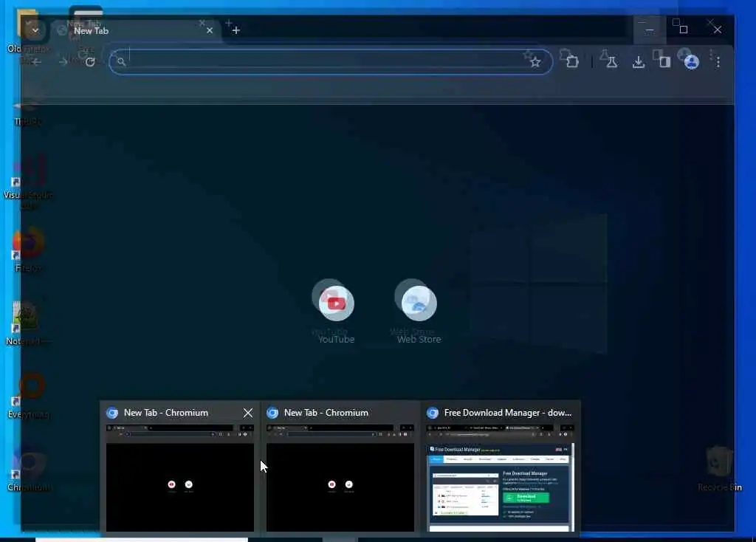Maximize the Chromium window
This screenshot has width=756, height=542.
pyautogui.click(x=683, y=30)
